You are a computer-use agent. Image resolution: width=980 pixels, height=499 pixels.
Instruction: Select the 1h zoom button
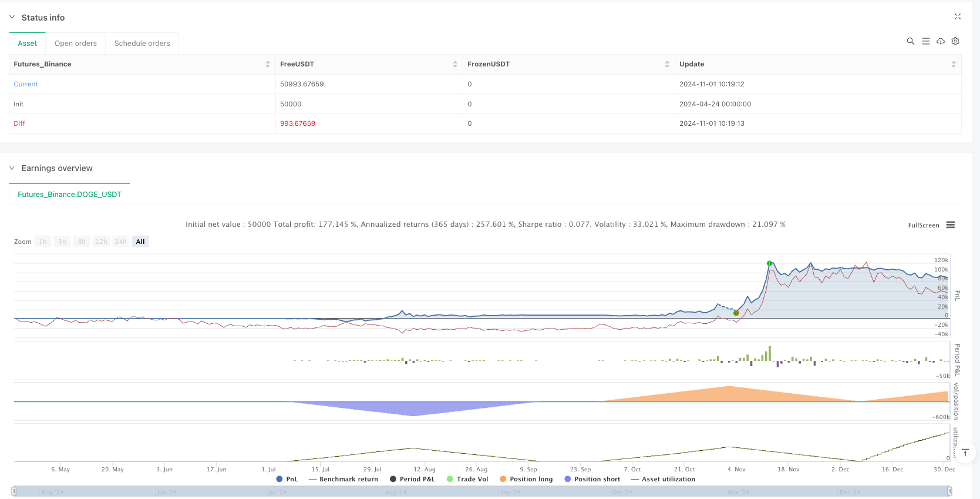(43, 242)
